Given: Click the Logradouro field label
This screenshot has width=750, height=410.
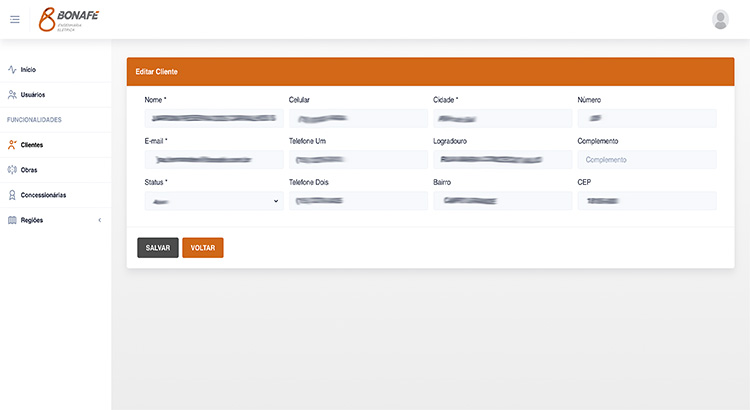Looking at the screenshot, I should pyautogui.click(x=450, y=141).
